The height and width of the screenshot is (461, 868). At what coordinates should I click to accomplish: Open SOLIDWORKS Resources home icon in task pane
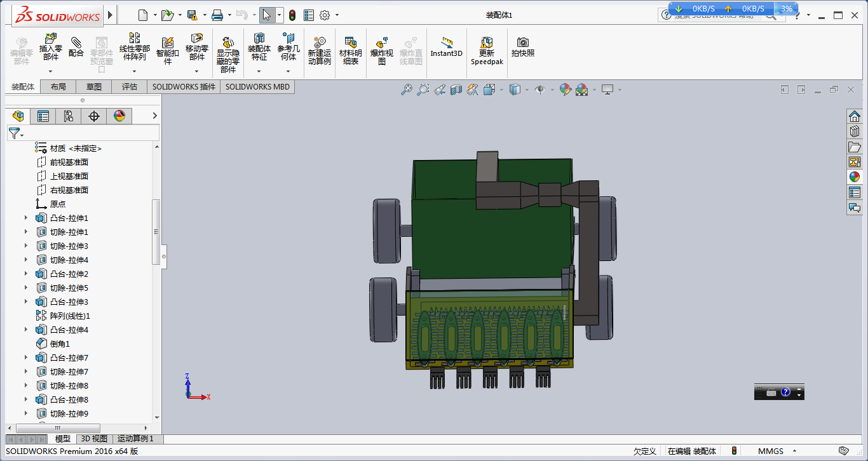pos(855,116)
